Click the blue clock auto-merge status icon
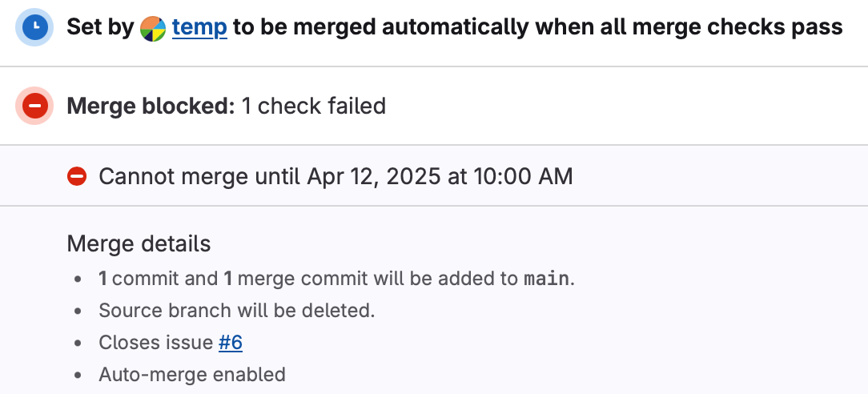Viewport: 868px width, 394px height. pos(34,27)
